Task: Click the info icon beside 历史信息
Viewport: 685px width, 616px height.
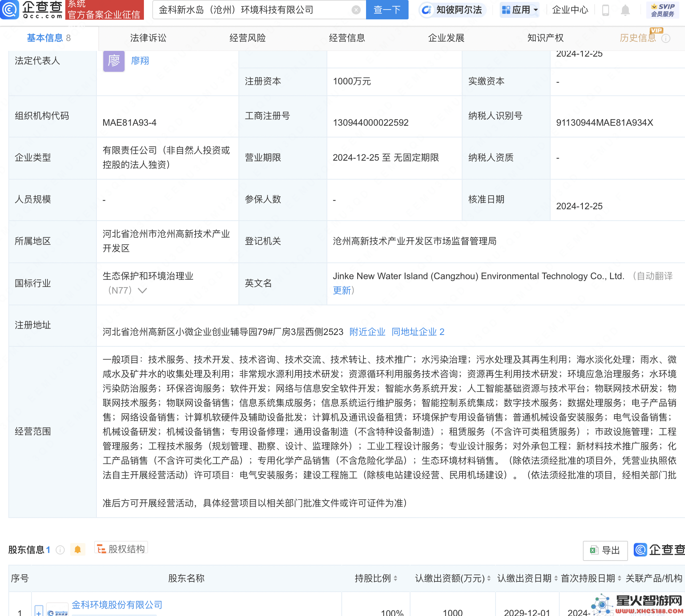Action: [666, 38]
